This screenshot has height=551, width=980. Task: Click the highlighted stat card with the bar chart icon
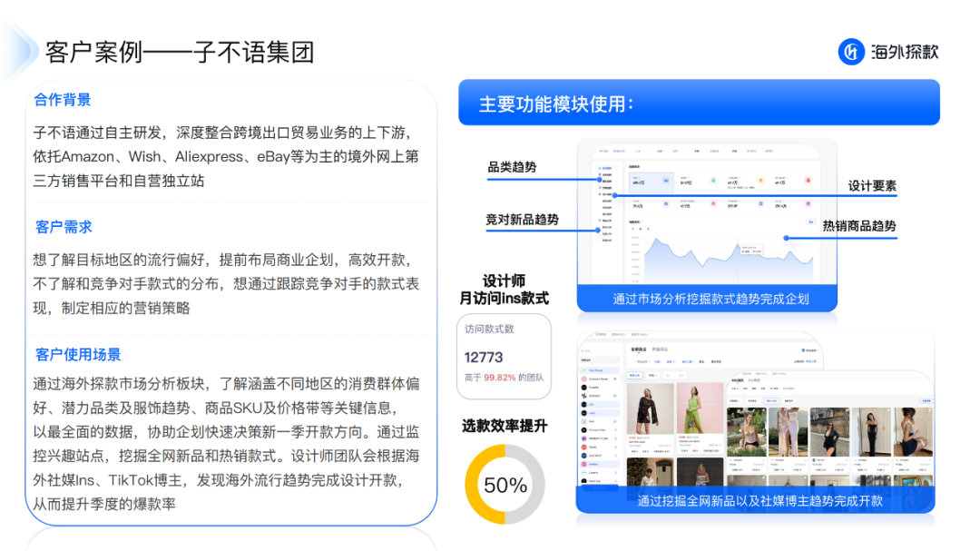[652, 182]
